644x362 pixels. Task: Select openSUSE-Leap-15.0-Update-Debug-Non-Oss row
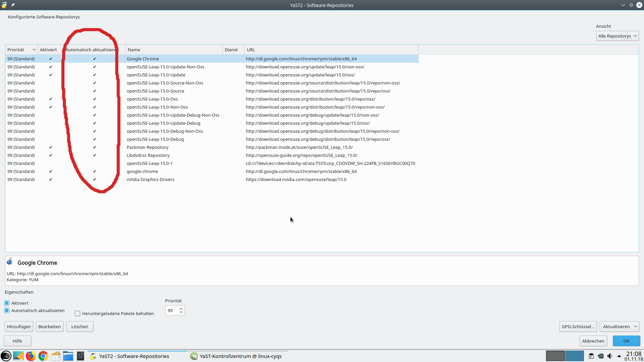(212, 115)
